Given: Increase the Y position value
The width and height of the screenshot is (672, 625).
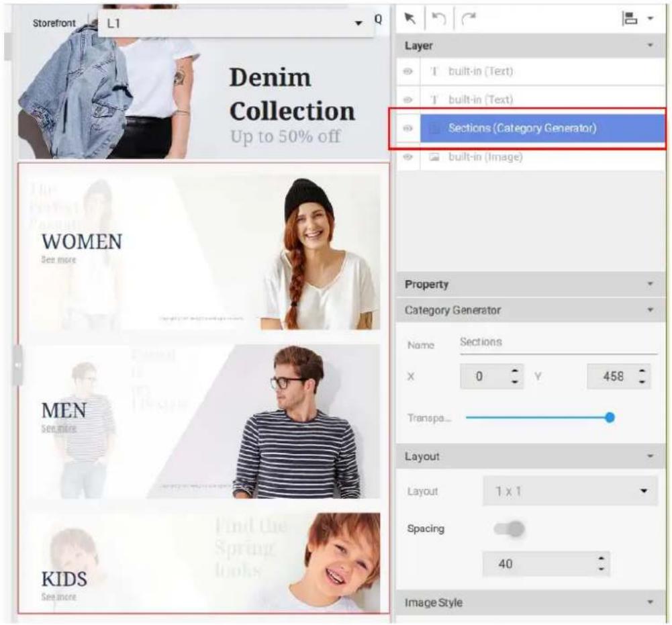Looking at the screenshot, I should coord(642,371).
